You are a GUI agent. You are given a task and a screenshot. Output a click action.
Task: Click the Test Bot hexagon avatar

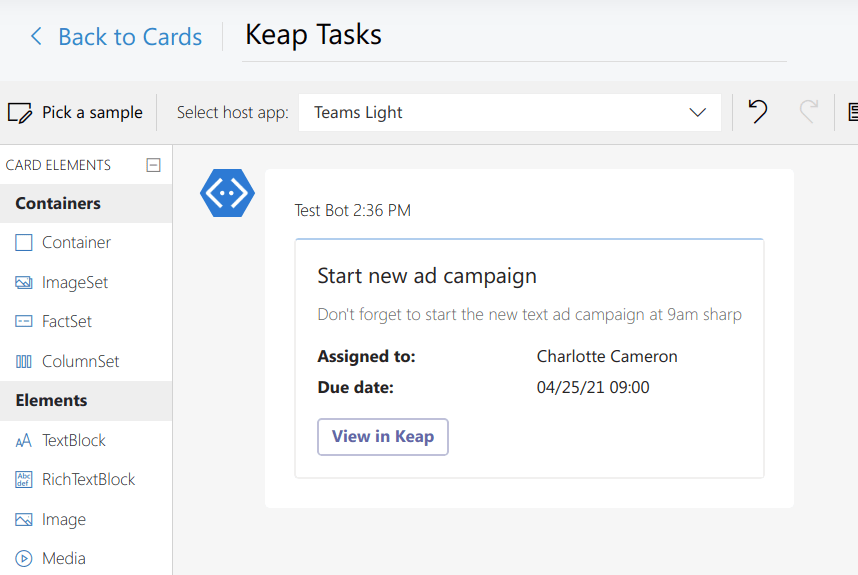point(227,193)
